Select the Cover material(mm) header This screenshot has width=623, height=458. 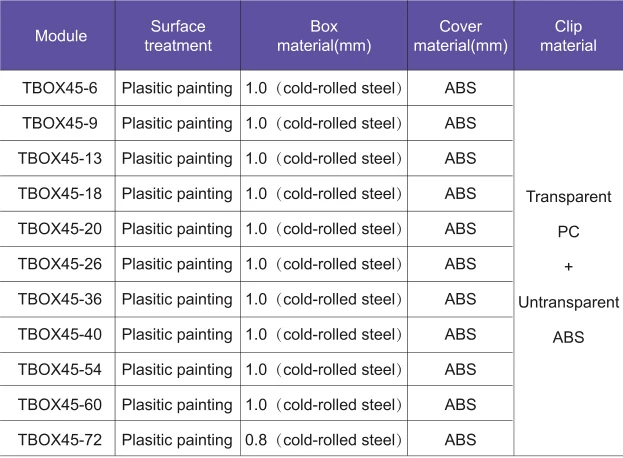pyautogui.click(x=460, y=36)
